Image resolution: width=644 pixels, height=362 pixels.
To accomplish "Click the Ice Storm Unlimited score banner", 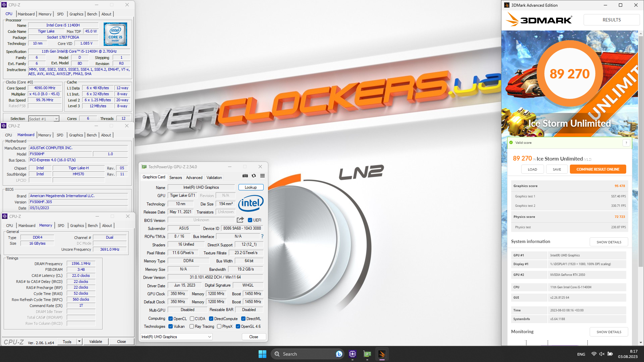I will (x=570, y=84).
